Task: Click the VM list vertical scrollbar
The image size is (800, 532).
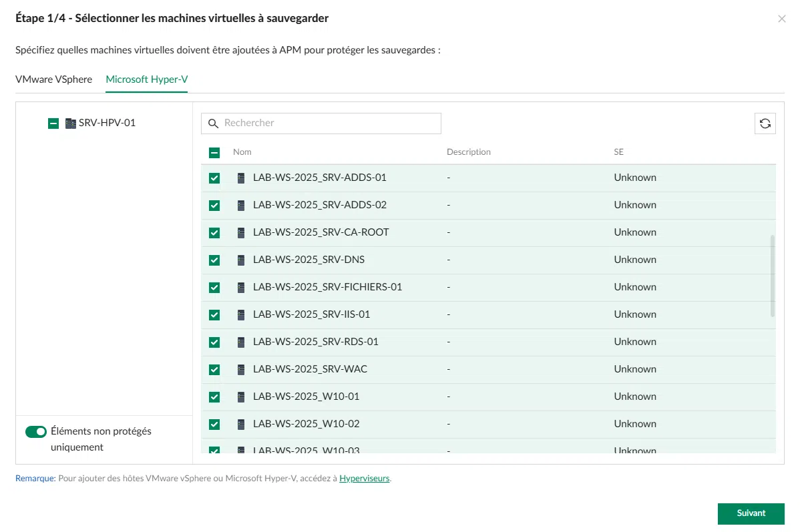Action: coord(773,275)
